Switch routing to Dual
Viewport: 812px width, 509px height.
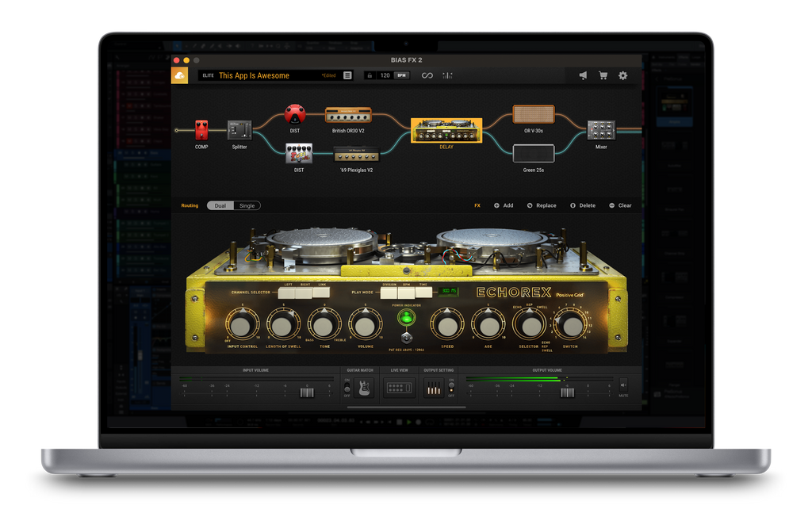point(220,205)
